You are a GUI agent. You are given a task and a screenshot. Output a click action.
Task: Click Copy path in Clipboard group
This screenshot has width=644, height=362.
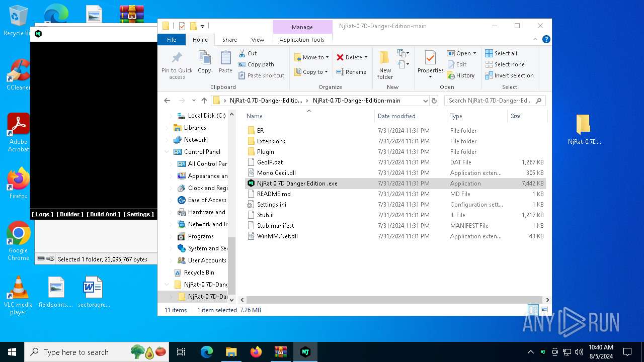(x=256, y=64)
